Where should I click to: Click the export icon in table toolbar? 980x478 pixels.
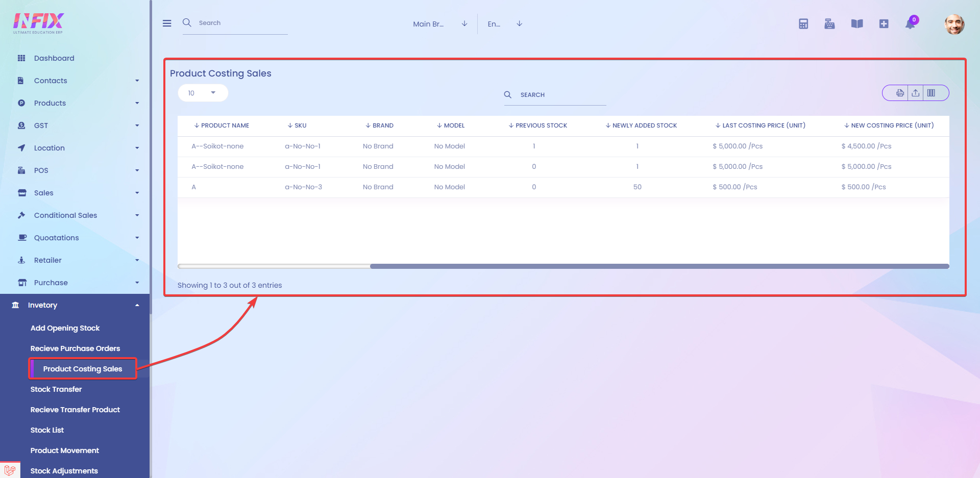[916, 93]
